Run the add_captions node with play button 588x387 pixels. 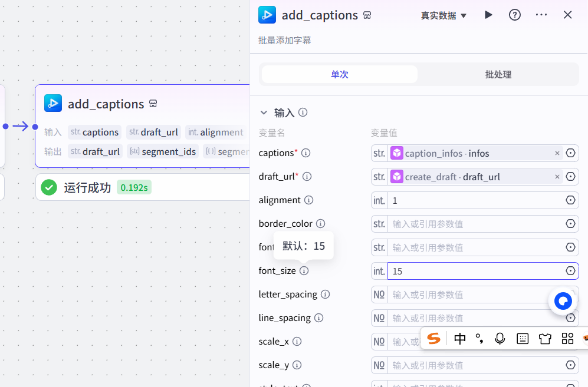[x=488, y=15]
